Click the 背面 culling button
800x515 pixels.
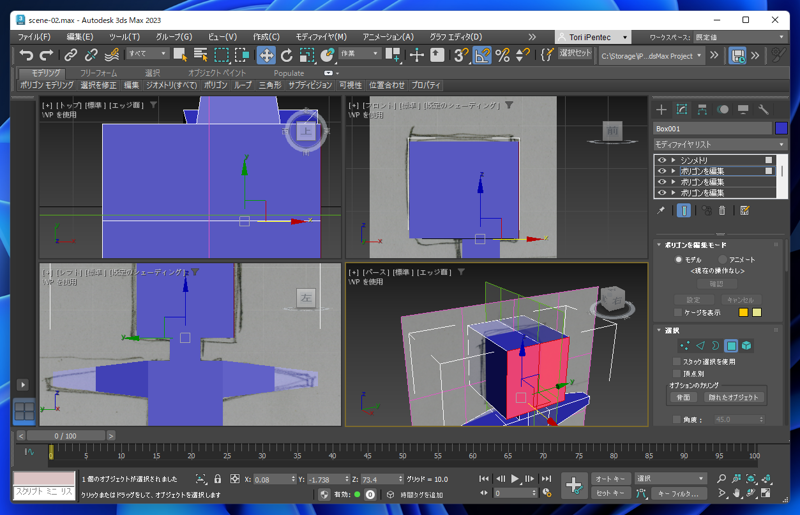pyautogui.click(x=683, y=397)
